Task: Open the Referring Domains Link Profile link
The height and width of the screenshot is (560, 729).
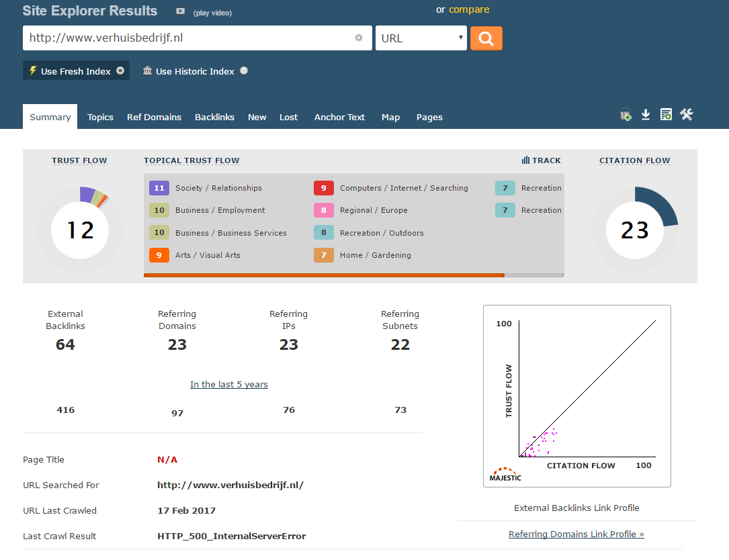Action: (x=576, y=534)
